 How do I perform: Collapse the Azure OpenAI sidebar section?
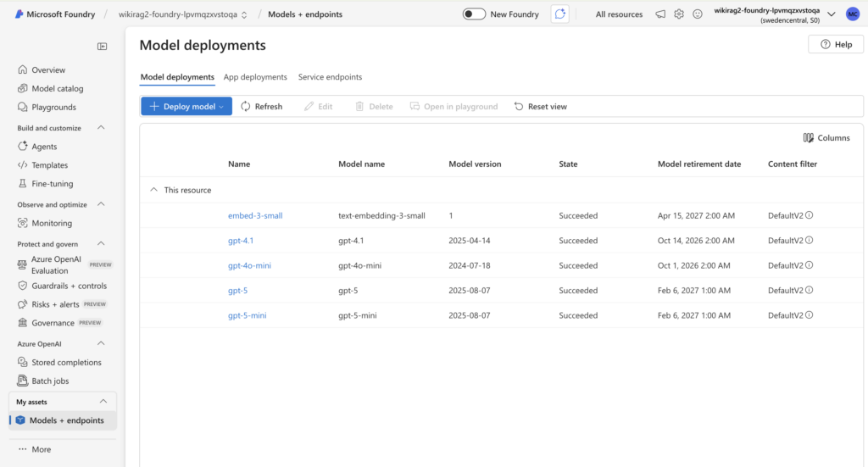pyautogui.click(x=101, y=343)
